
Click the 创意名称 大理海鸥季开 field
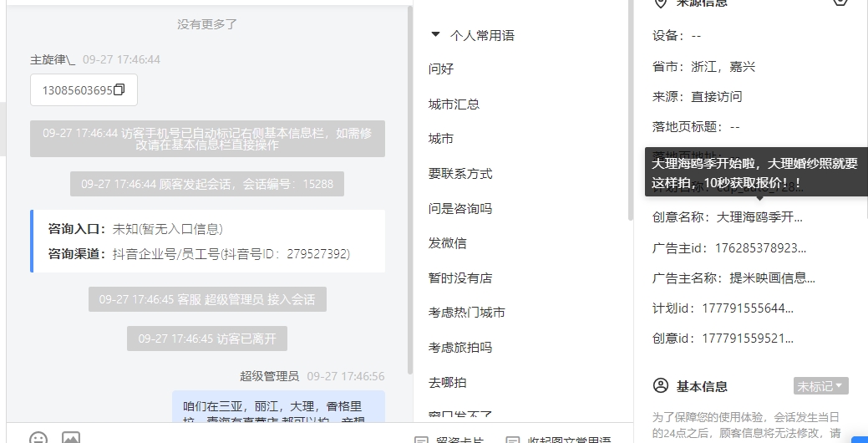728,217
